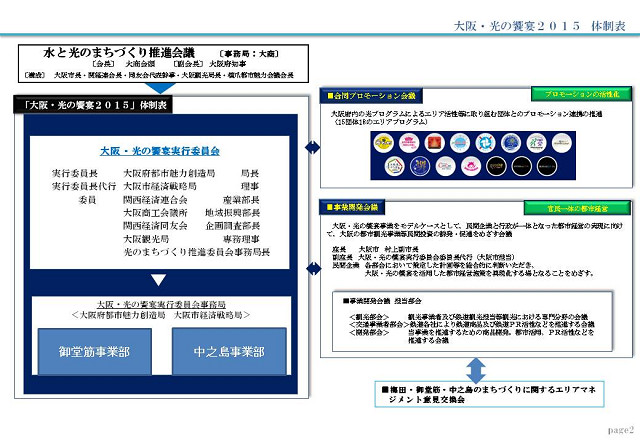Click the green 官民一体の都市経営 label
This screenshot has height=443, width=640.
574,208
